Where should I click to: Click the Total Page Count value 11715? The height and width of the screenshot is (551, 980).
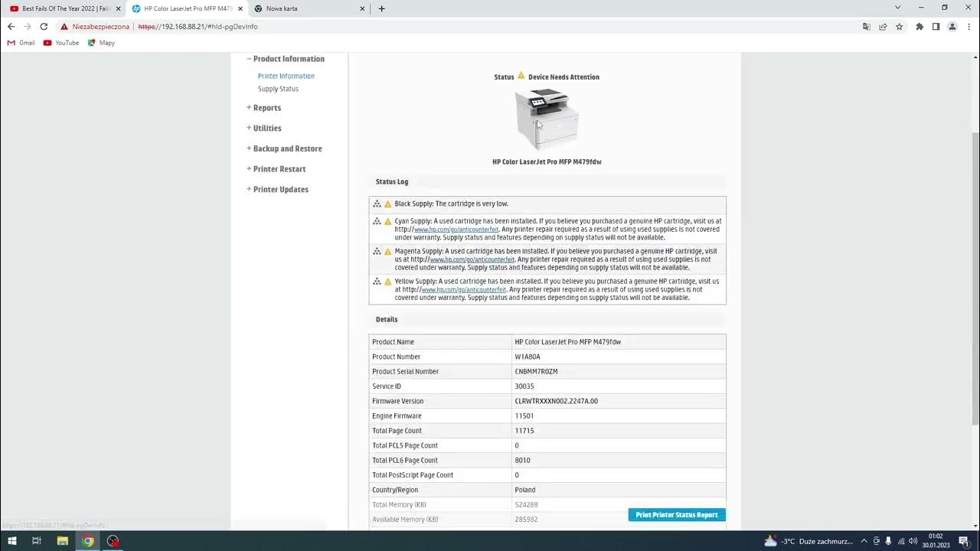tap(524, 431)
